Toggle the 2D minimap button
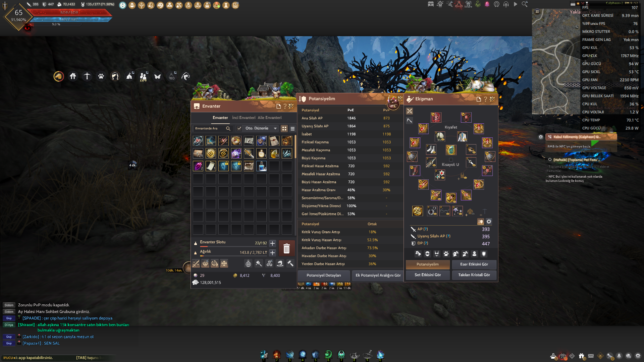 [537, 12]
